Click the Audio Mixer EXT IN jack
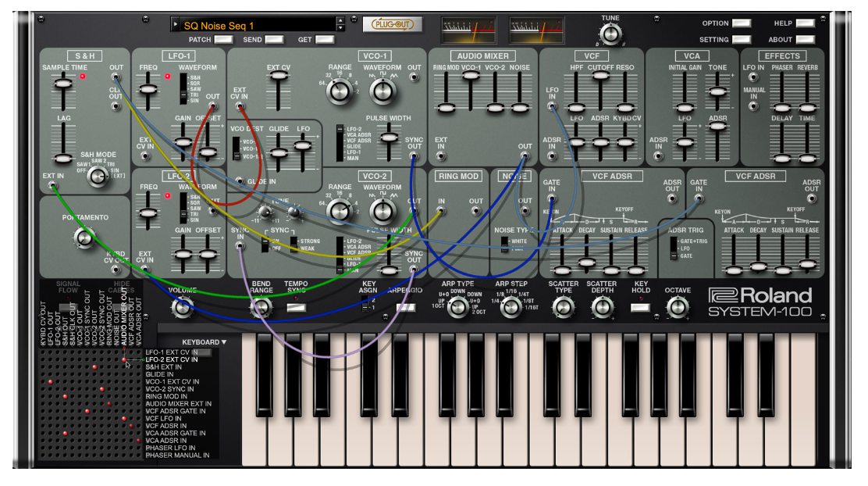The image size is (868, 486). point(441,156)
